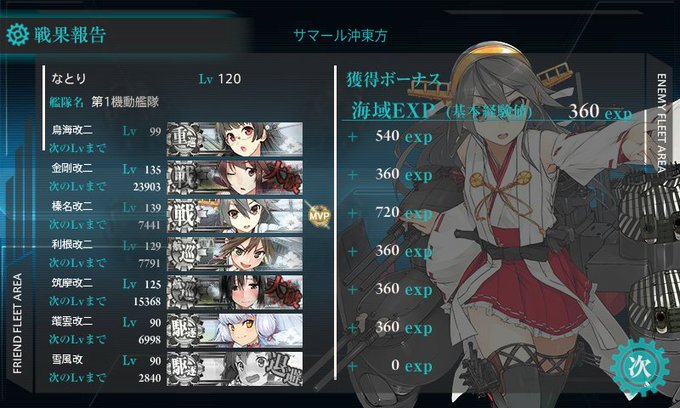Click the 第1機動艦隊 fleet name
This screenshot has width=680, height=408.
(125, 102)
